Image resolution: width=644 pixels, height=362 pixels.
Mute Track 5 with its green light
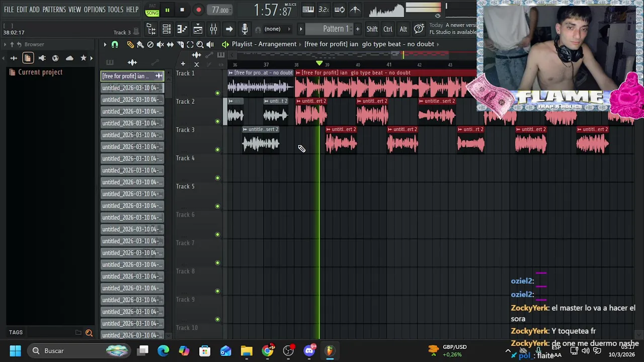pyautogui.click(x=217, y=206)
